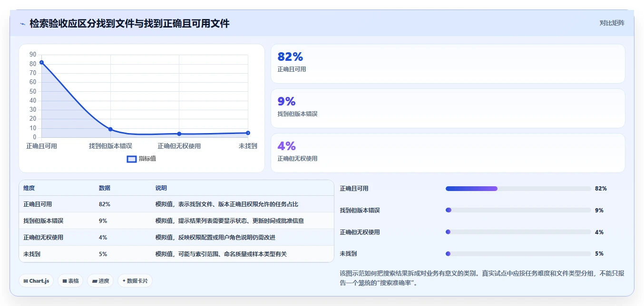Click description starting 模拟值，可能与索引范围
This screenshot has height=306, width=644.
[x=221, y=254]
